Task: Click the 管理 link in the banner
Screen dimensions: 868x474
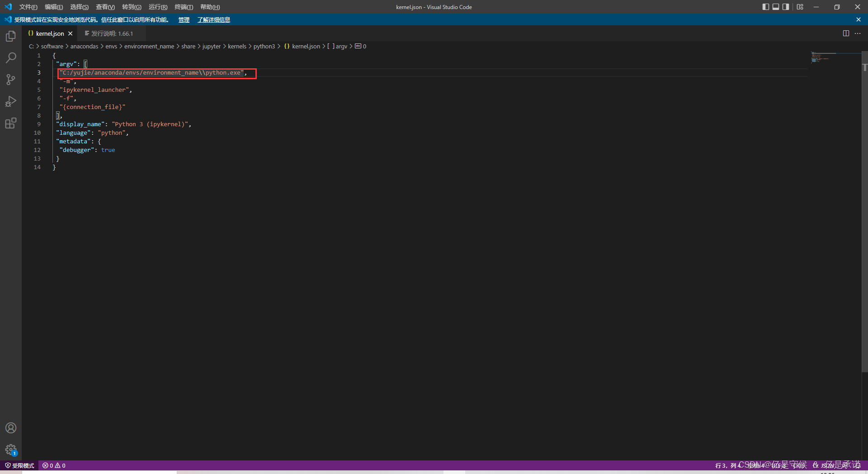Action: [x=184, y=19]
